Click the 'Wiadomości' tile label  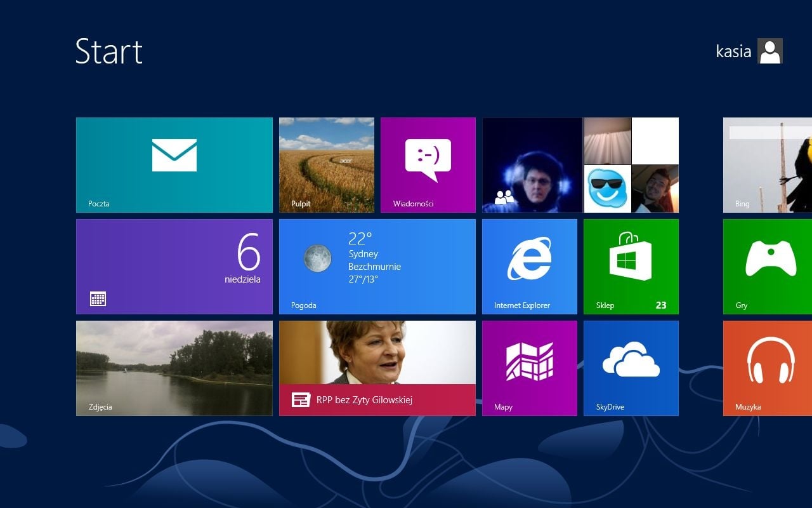point(413,204)
